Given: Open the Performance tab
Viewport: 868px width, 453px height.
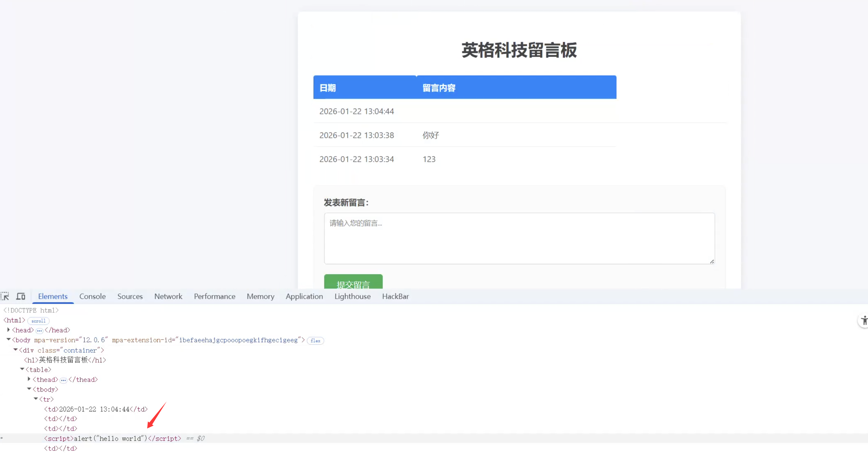Looking at the screenshot, I should [214, 296].
